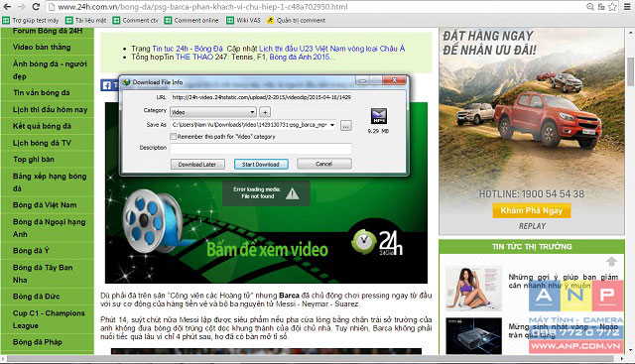Click the MP4 file type icon
The width and height of the screenshot is (635, 364).
(379, 116)
